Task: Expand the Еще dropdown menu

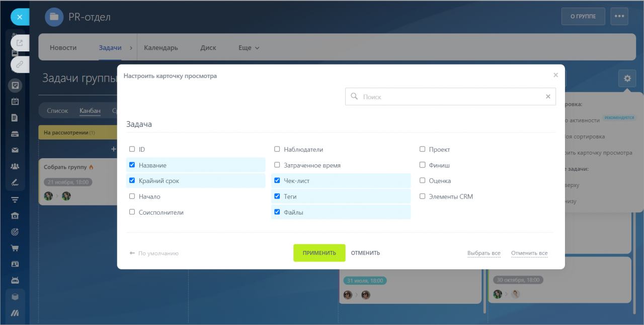Action: (249, 48)
